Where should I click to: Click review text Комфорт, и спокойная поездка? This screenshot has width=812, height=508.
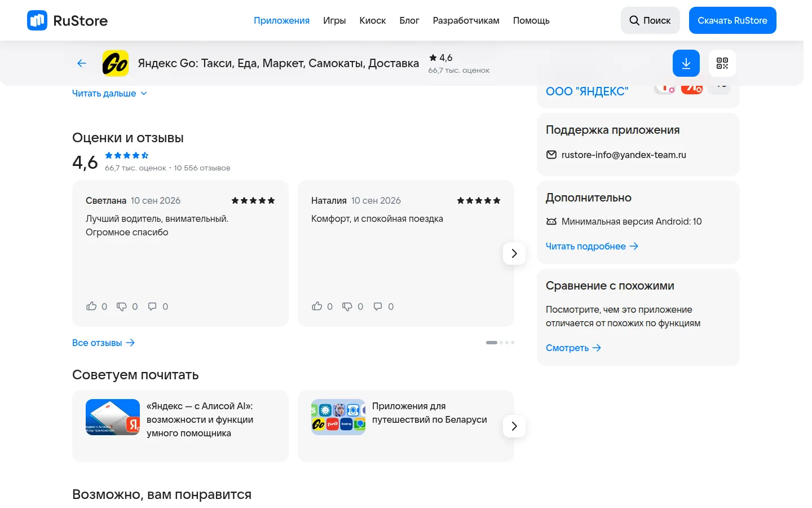tap(377, 218)
